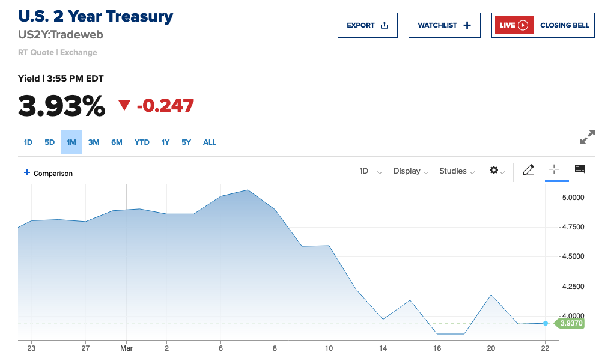Image resolution: width=602 pixels, height=364 pixels.
Task: Expand the Display dropdown menu
Action: click(411, 171)
